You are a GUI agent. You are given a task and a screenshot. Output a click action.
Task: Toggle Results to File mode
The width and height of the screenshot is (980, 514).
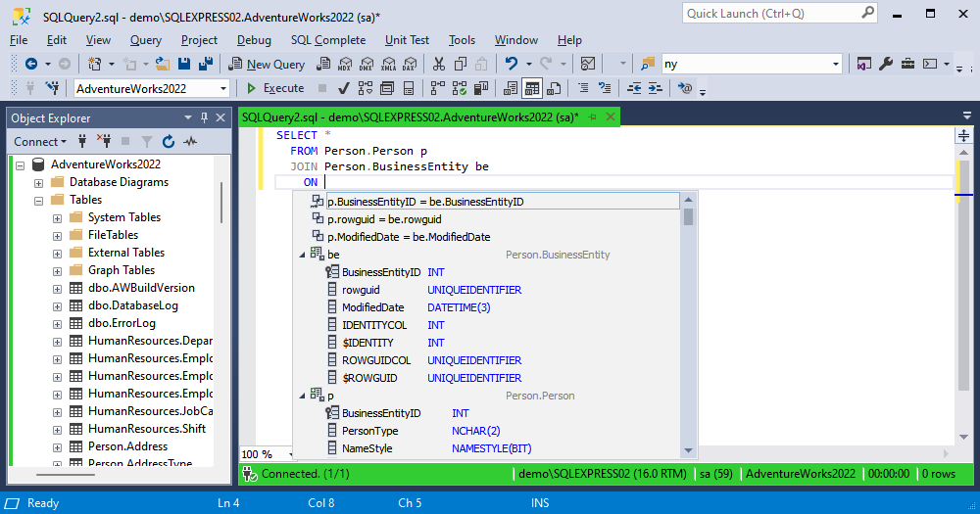tap(554, 88)
